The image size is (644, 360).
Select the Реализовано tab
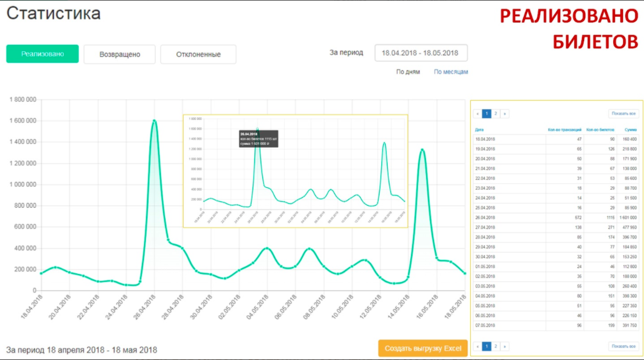42,54
